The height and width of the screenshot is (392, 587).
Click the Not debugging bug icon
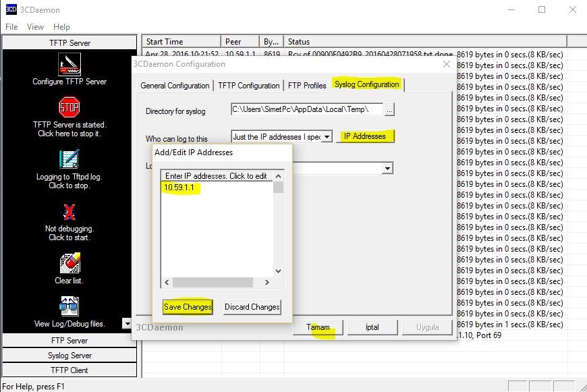[x=69, y=212]
